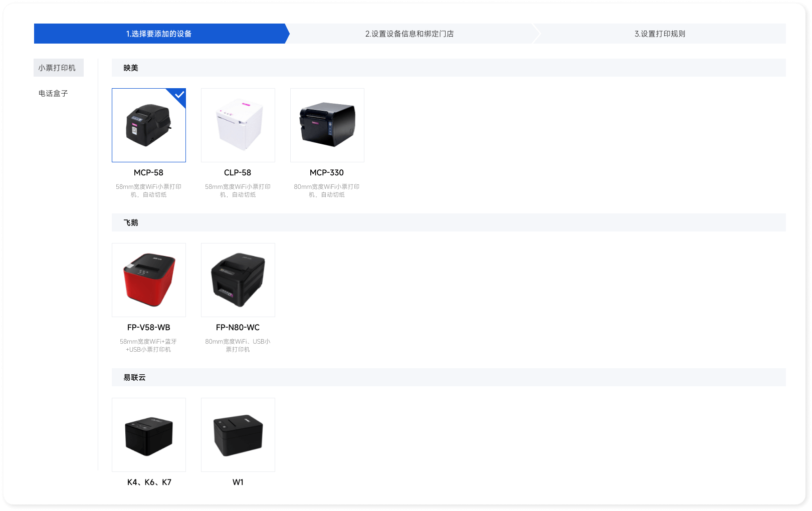812x511 pixels.
Task: Open the 小票打印机 category
Action: [x=57, y=68]
